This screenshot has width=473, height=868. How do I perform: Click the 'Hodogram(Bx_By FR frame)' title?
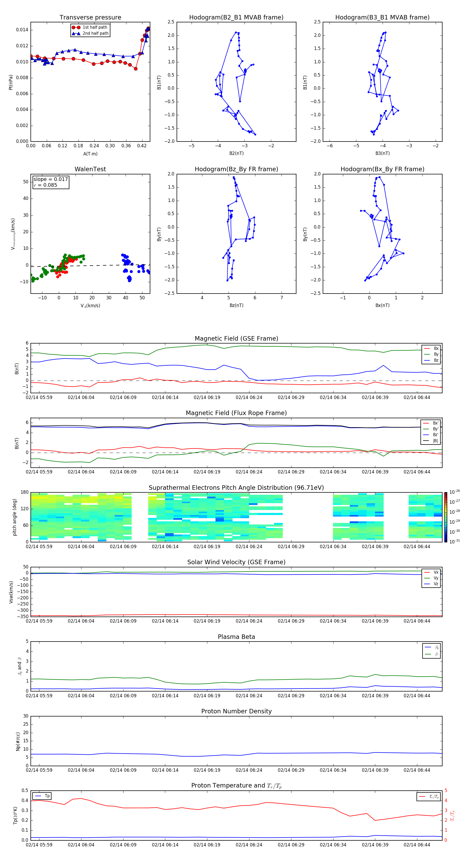[382, 169]
